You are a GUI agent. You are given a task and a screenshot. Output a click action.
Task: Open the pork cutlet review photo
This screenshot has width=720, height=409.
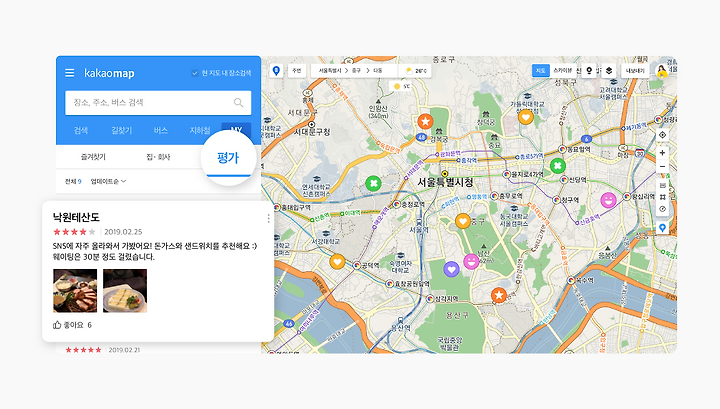(x=75, y=291)
